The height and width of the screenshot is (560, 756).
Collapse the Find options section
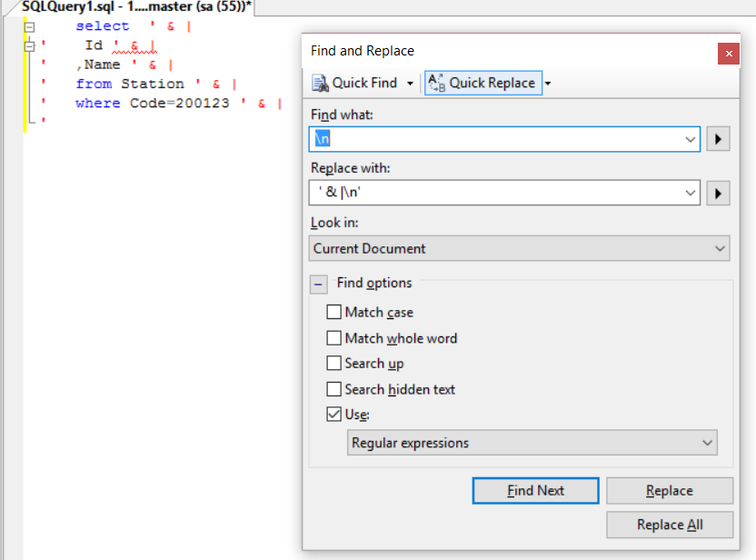click(319, 284)
